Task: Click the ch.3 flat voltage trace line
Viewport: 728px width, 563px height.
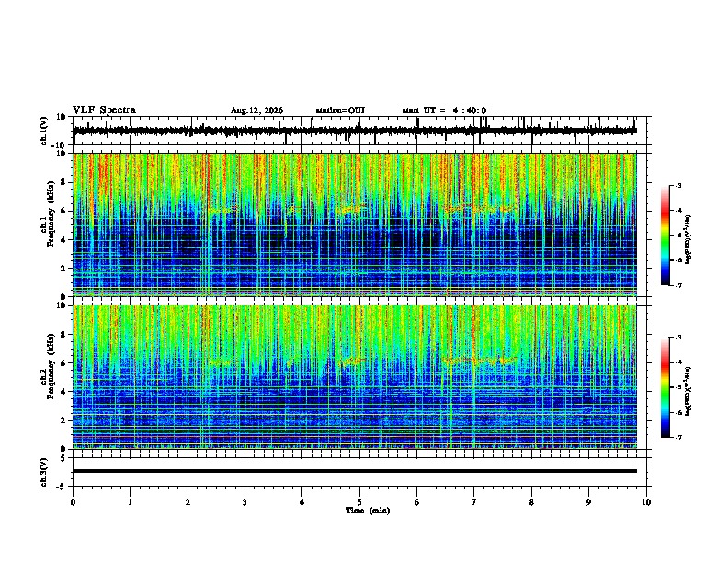Action: pyautogui.click(x=355, y=471)
